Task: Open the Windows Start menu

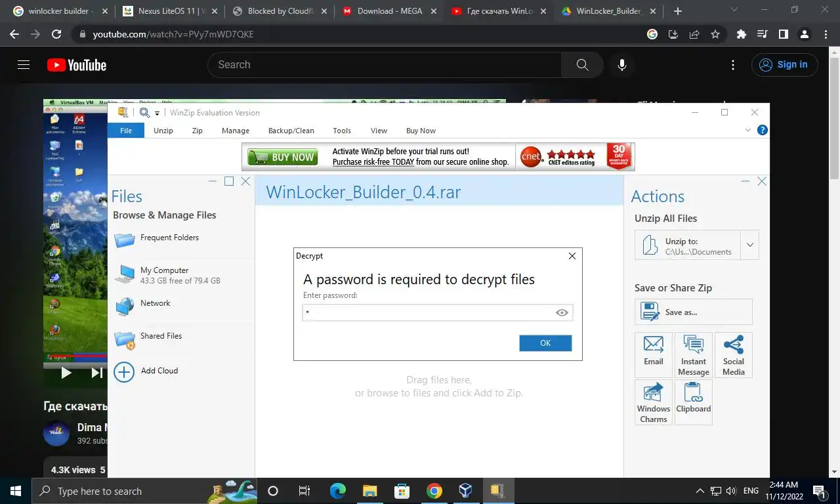Action: pos(16,491)
